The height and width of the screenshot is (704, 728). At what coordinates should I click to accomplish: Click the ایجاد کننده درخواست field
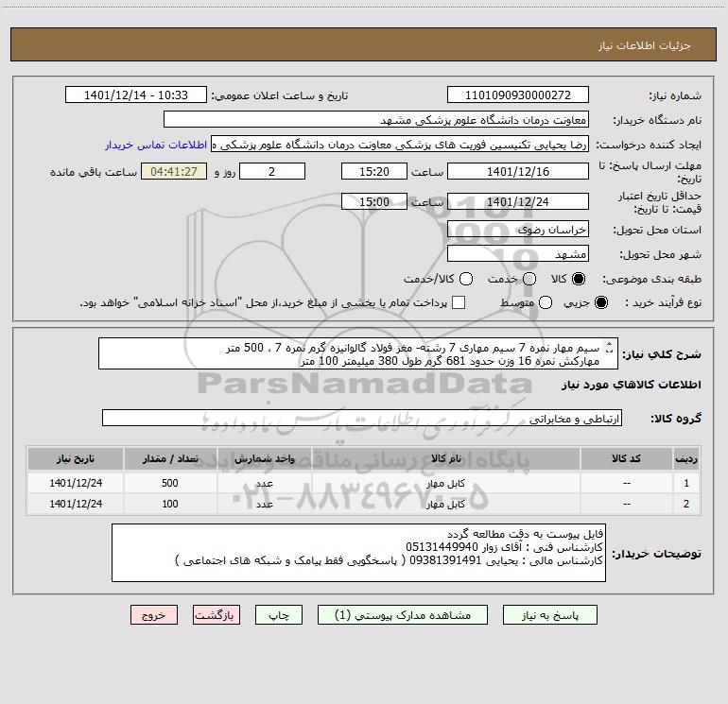[400, 145]
